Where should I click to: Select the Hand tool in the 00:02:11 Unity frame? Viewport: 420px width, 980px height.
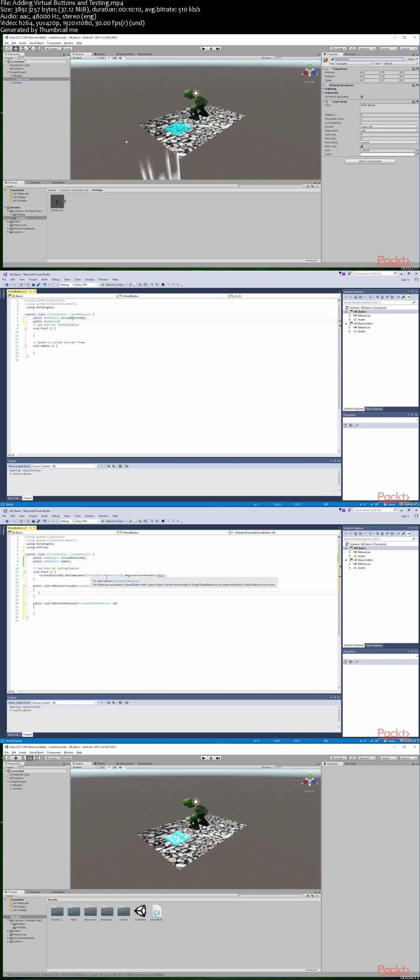point(9,48)
